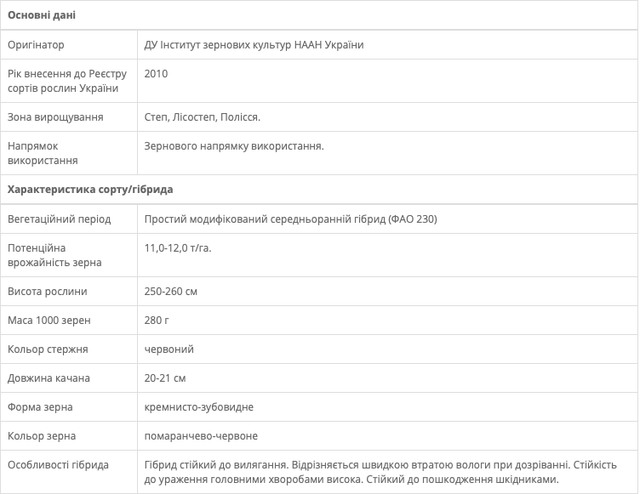Click the registry year value '2010'
The width and height of the screenshot is (640, 494).
pos(156,74)
